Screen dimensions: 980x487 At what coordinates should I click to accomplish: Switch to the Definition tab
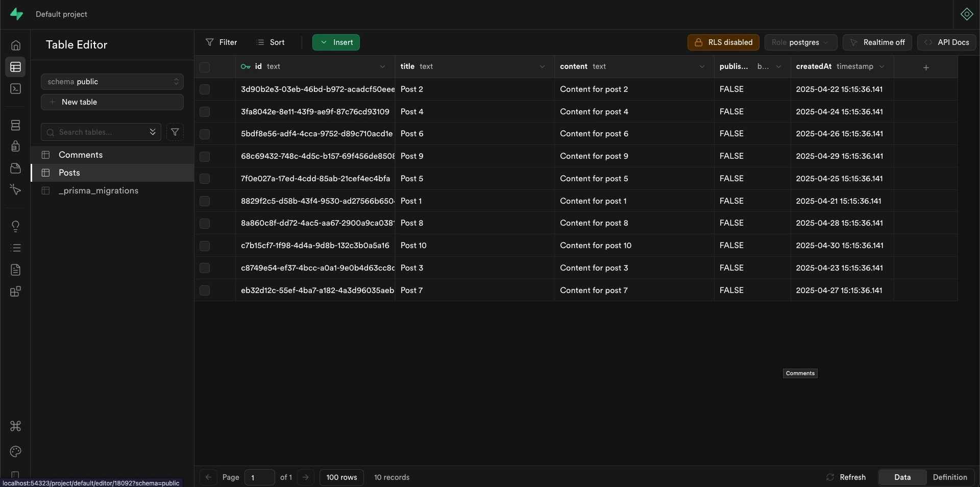pyautogui.click(x=950, y=477)
